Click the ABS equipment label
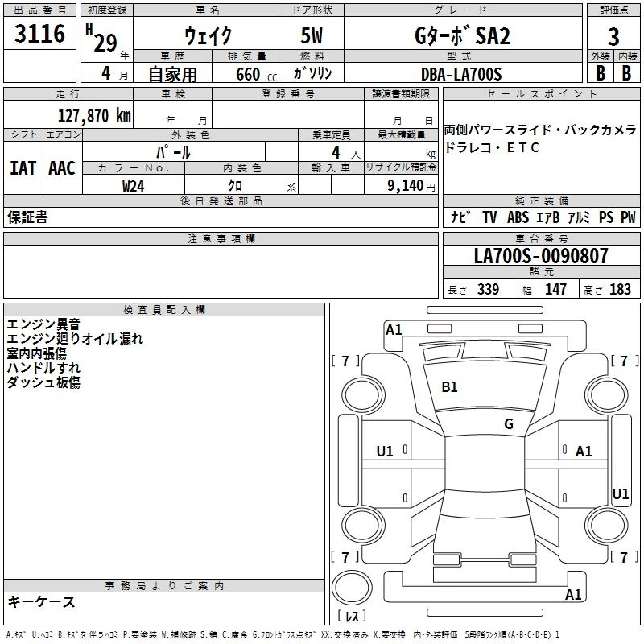The width and height of the screenshot is (644, 644). [x=518, y=217]
